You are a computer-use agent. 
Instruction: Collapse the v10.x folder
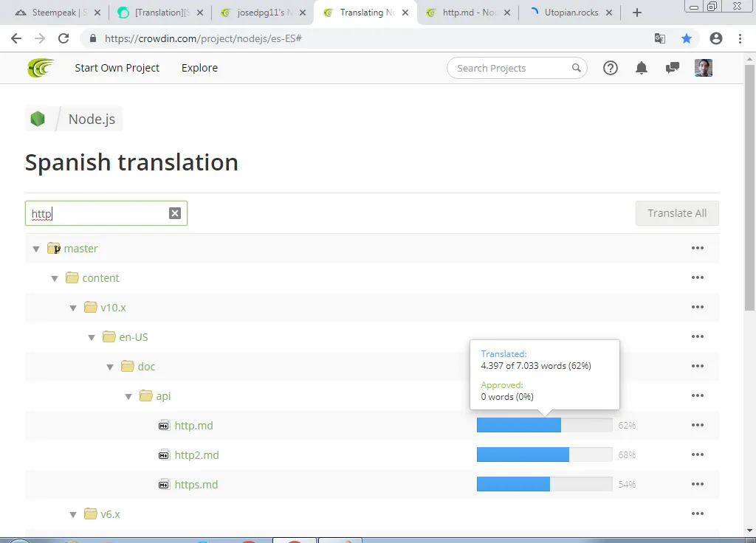pos(73,308)
